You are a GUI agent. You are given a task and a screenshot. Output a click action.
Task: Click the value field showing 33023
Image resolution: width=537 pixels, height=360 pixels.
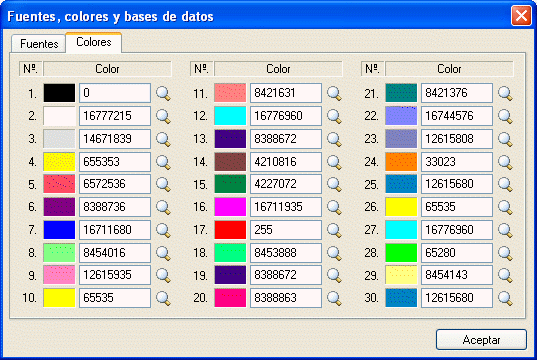coord(457,162)
